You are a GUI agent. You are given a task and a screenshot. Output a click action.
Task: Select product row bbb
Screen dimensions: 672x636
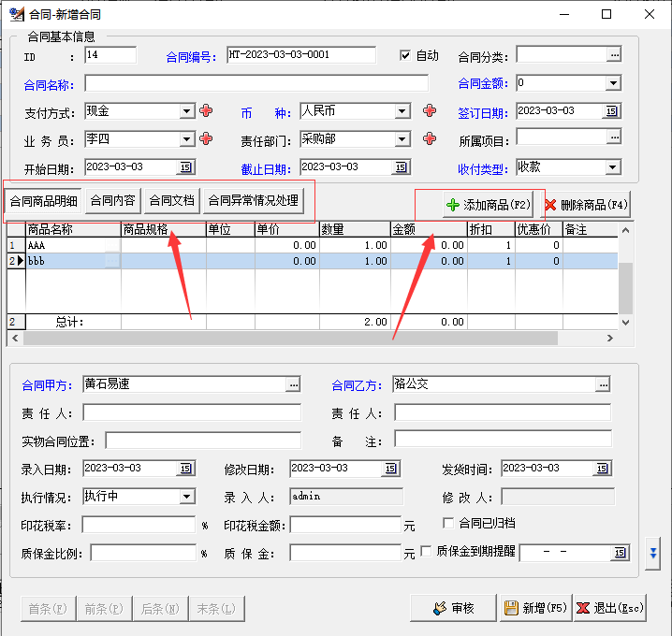[x=313, y=261]
